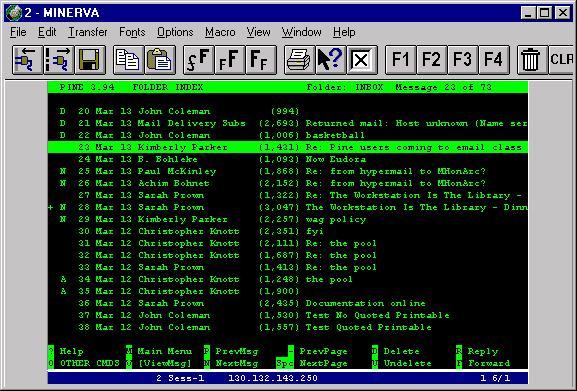Select message 25 from Paul McKinley
Viewport: 577px width, 391px height.
point(288,171)
